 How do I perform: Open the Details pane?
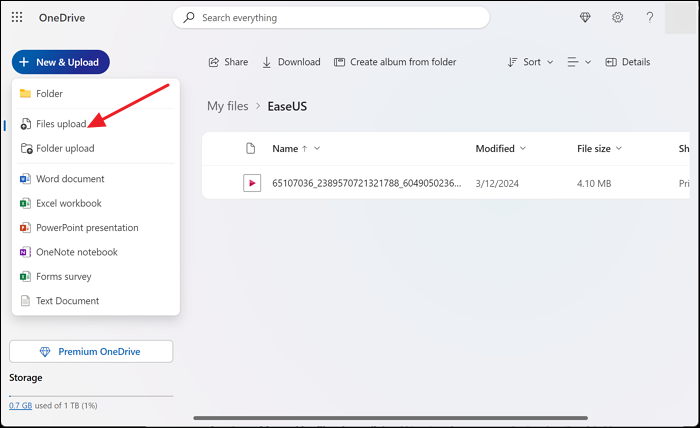(x=627, y=62)
